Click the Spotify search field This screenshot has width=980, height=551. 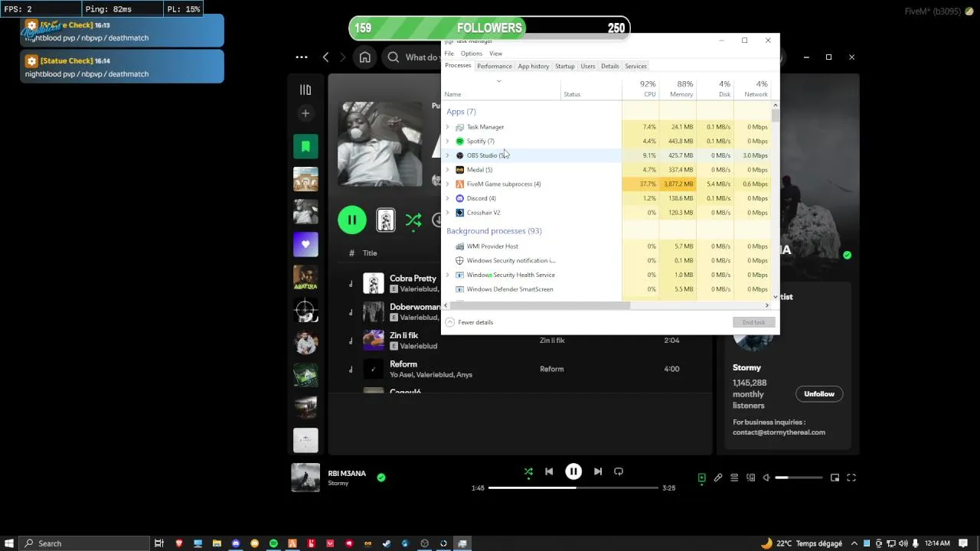(413, 57)
